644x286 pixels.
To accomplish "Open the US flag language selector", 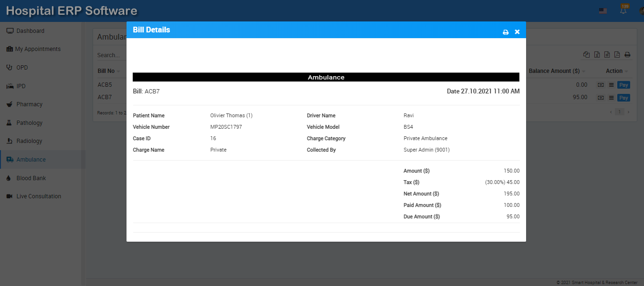I will point(603,11).
